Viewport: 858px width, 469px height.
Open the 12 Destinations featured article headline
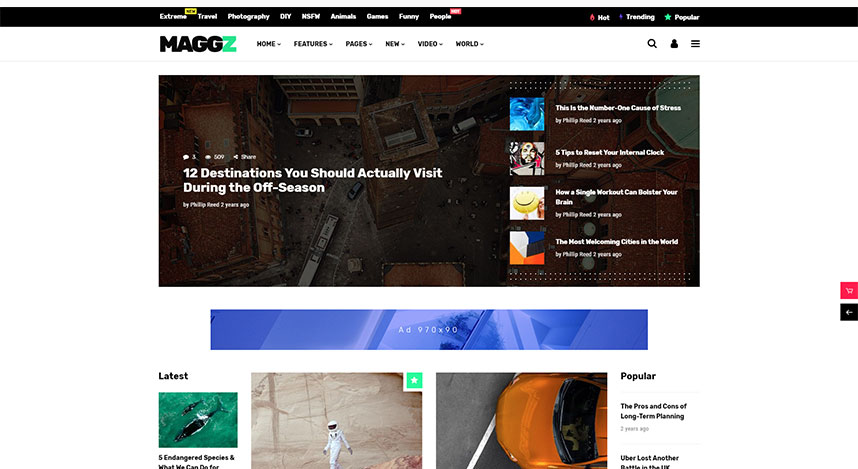click(x=312, y=180)
